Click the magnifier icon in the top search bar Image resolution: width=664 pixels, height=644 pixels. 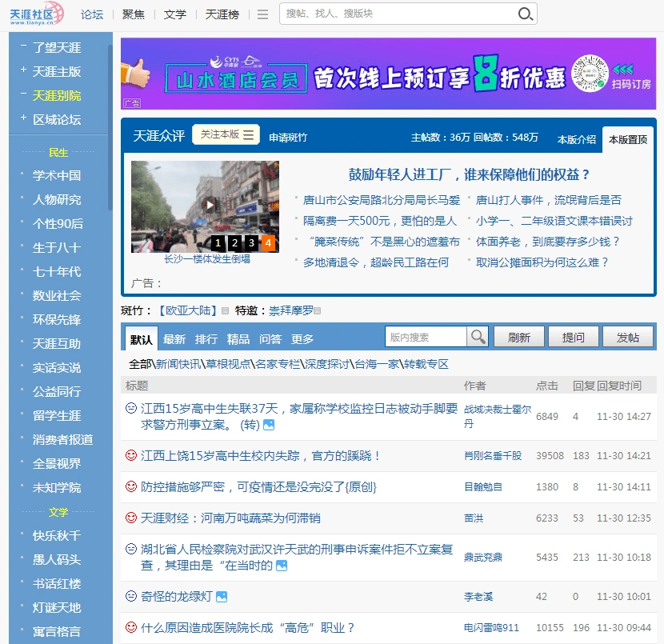[x=525, y=14]
